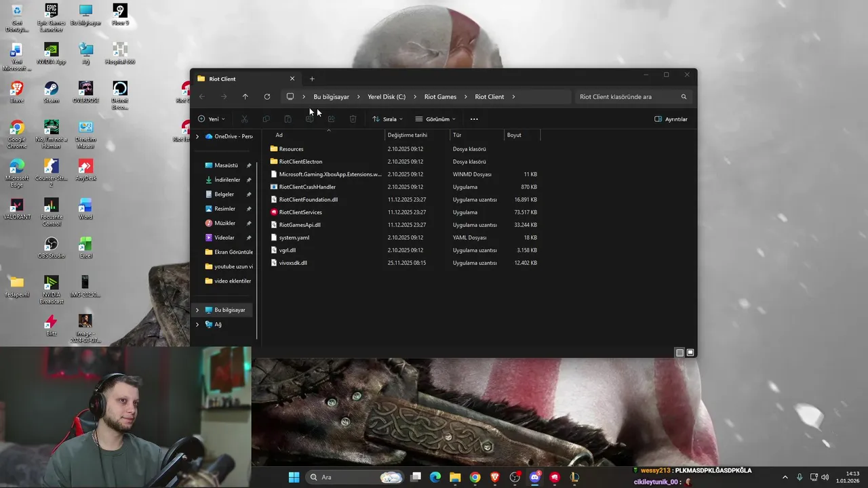868x488 pixels.
Task: Open a new Explorer tab
Action: 312,79
